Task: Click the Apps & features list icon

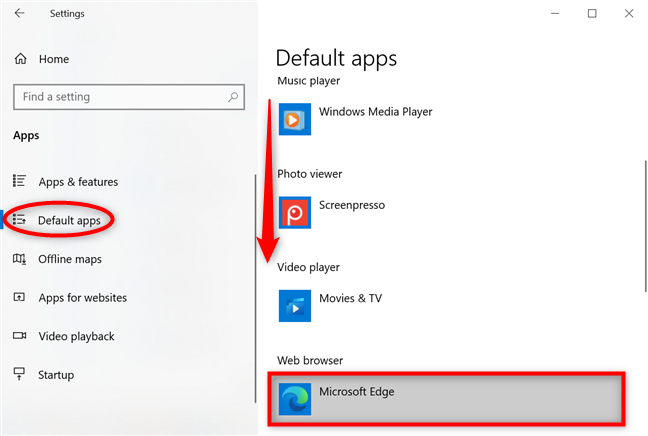Action: 19,181
